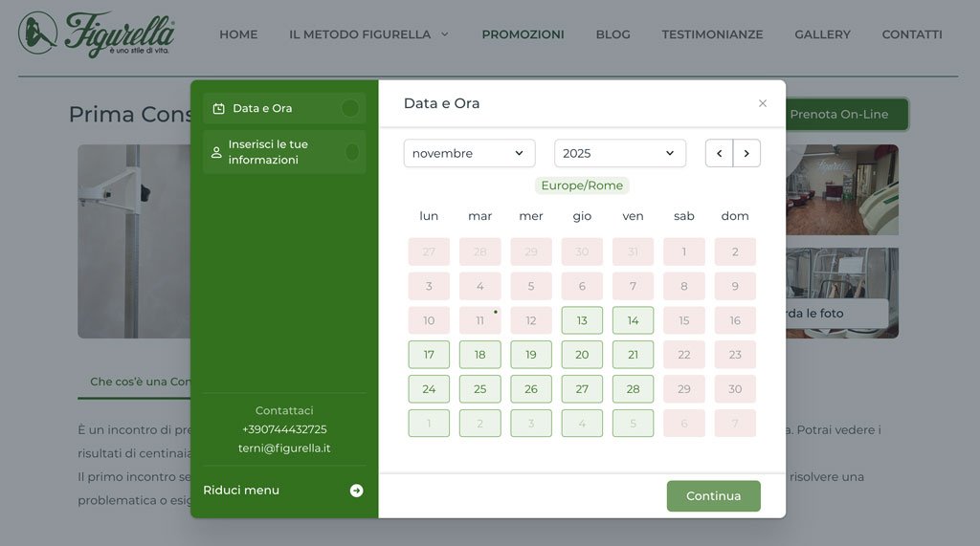Image resolution: width=980 pixels, height=546 pixels.
Task: Click the Figurella logo
Action: tap(97, 34)
